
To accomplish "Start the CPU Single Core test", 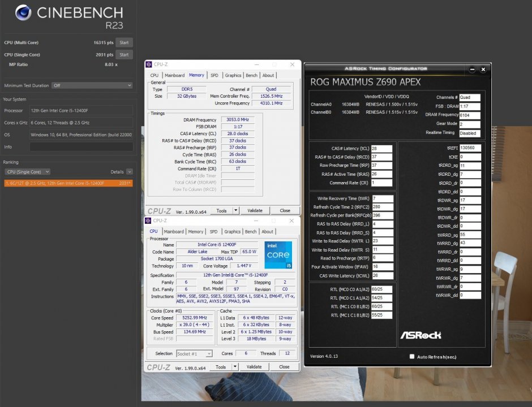I will pyautogui.click(x=124, y=55).
